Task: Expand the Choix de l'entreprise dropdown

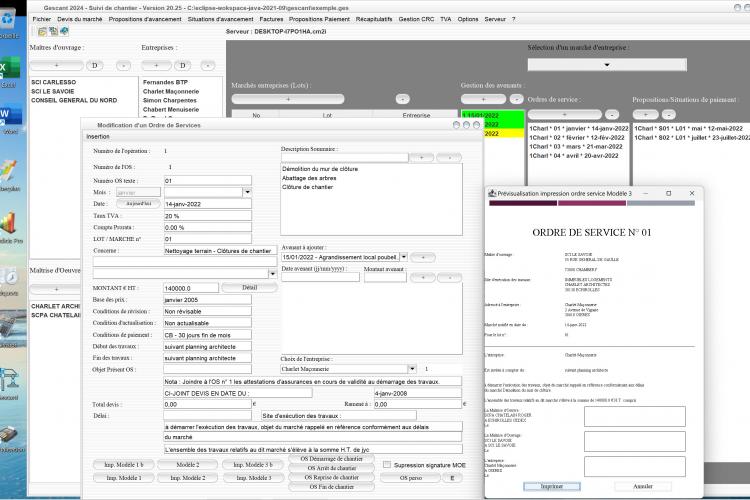Action: pos(412,369)
